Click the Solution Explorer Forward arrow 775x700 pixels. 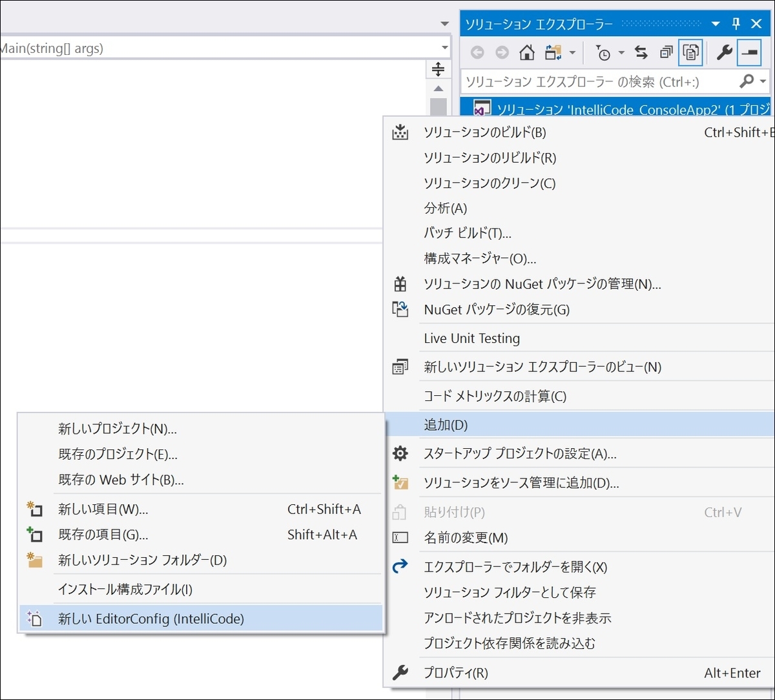pos(502,53)
